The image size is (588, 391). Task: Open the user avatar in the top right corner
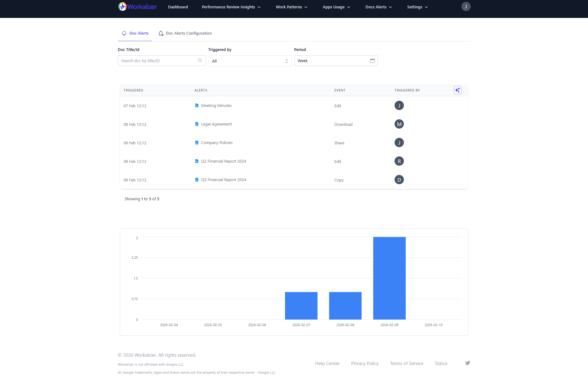pyautogui.click(x=466, y=6)
